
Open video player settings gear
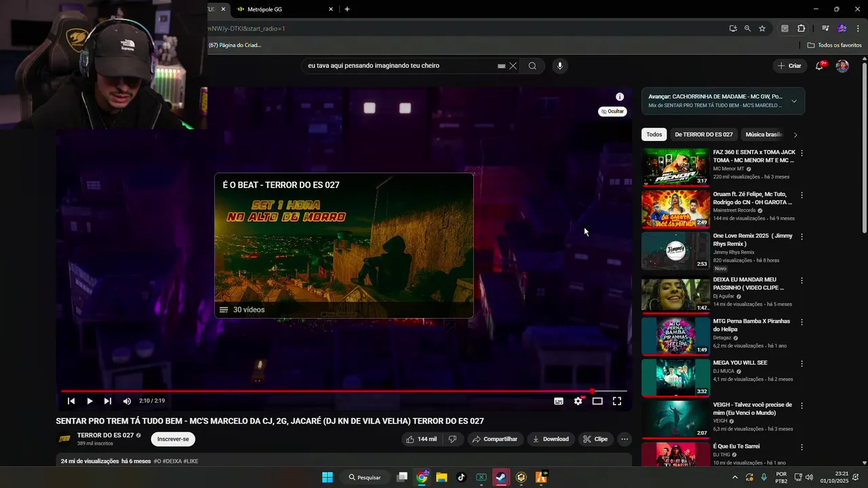(x=578, y=401)
